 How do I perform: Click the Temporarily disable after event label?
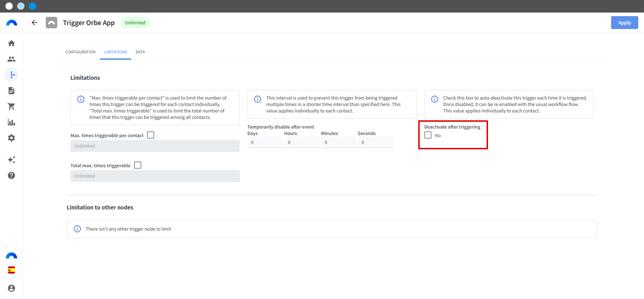pyautogui.click(x=281, y=127)
